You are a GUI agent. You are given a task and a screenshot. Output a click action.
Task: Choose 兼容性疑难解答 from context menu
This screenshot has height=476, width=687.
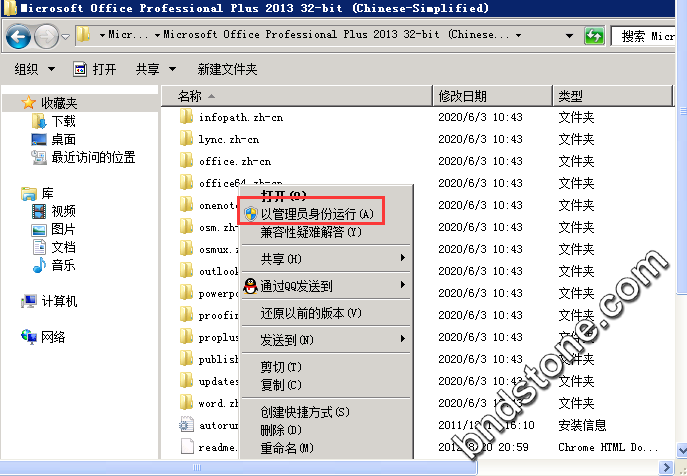[316, 232]
